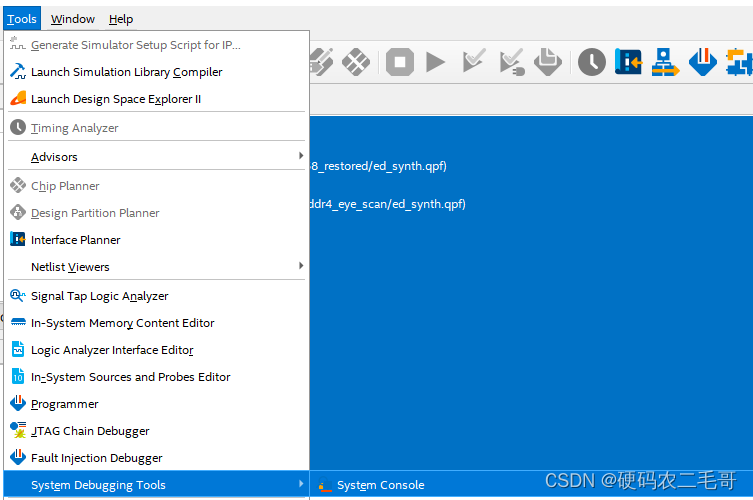Open the Window menu

tap(73, 19)
